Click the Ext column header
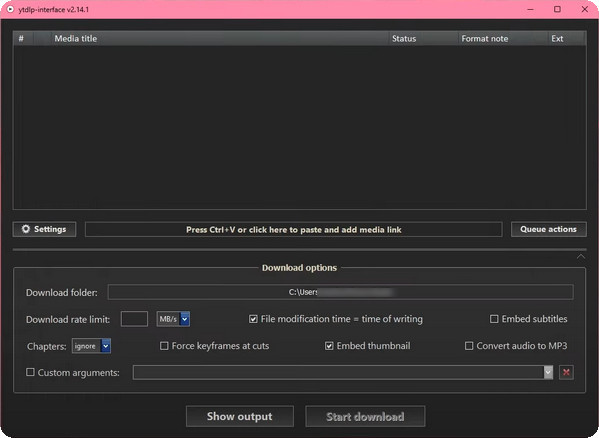The width and height of the screenshot is (599, 438). (x=567, y=39)
